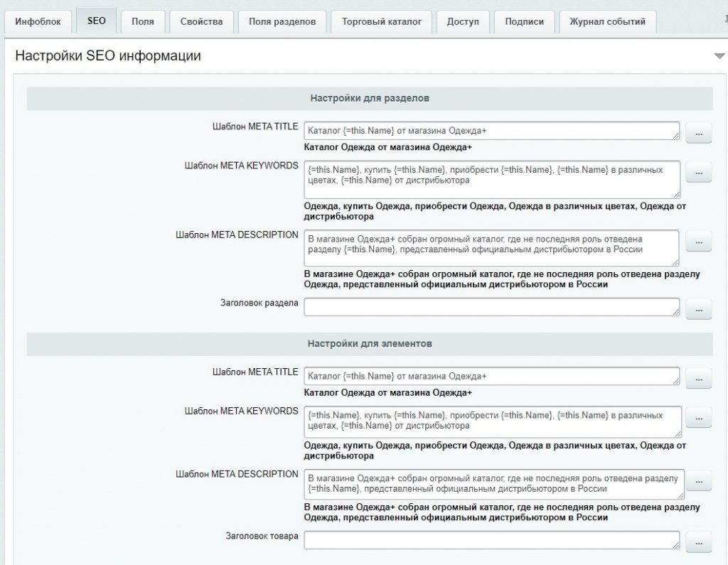Click the Настройки для разделов section header
The width and height of the screenshot is (728, 565).
(x=370, y=98)
